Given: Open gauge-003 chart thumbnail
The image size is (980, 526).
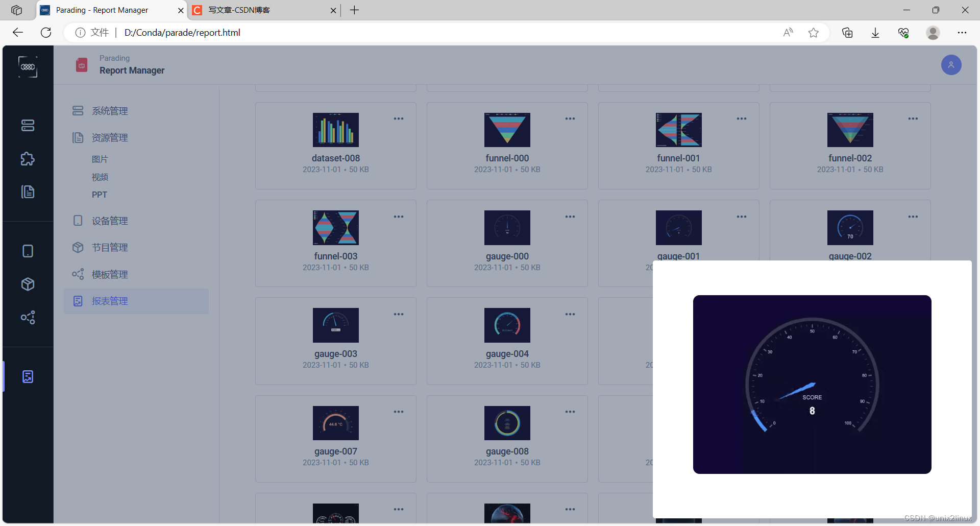Looking at the screenshot, I should [336, 325].
